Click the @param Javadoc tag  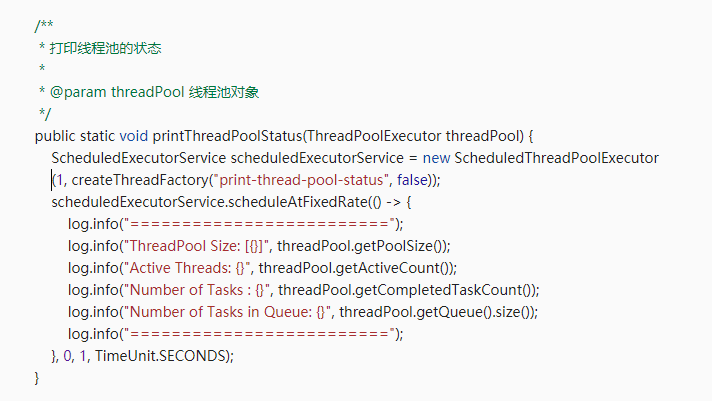[x=78, y=91]
